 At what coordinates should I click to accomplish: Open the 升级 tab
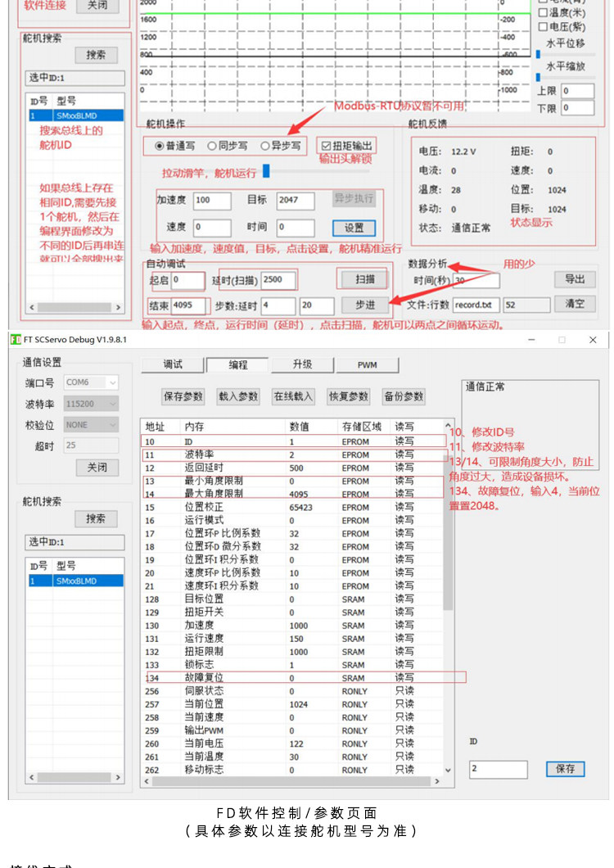pos(302,364)
